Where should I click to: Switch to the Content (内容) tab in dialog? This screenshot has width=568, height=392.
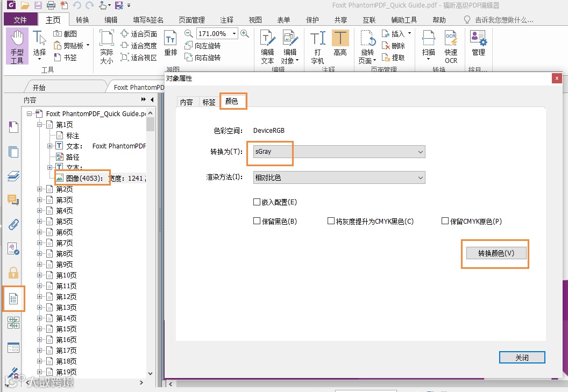coord(187,102)
